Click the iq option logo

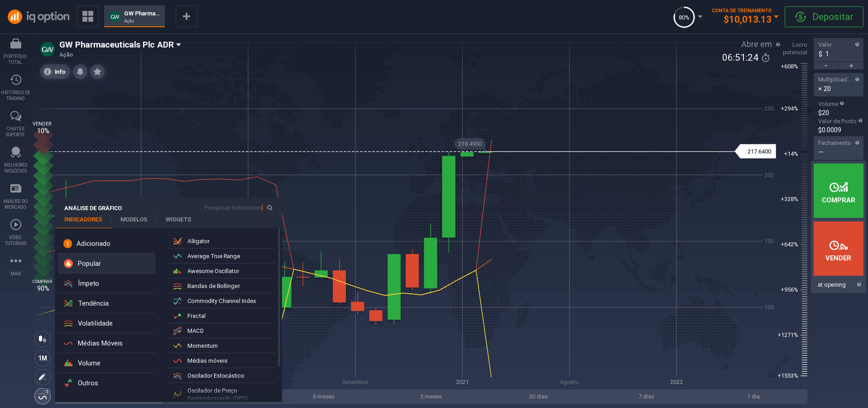pos(39,17)
